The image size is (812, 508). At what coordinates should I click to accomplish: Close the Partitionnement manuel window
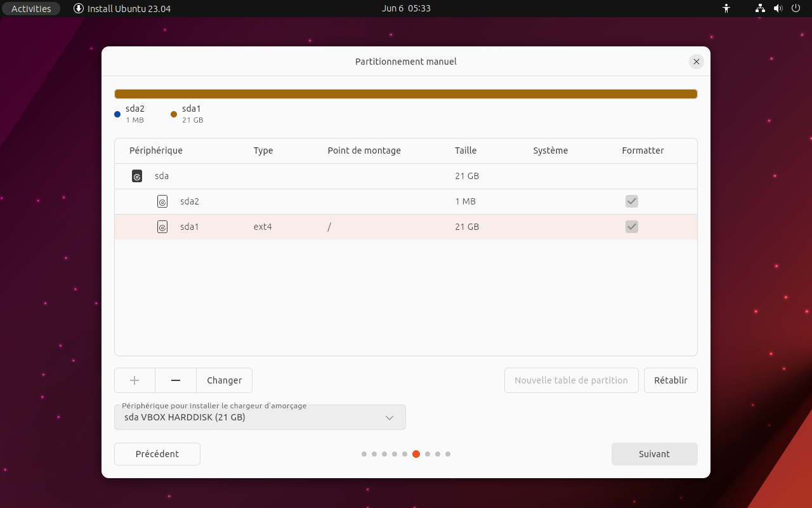[697, 62]
